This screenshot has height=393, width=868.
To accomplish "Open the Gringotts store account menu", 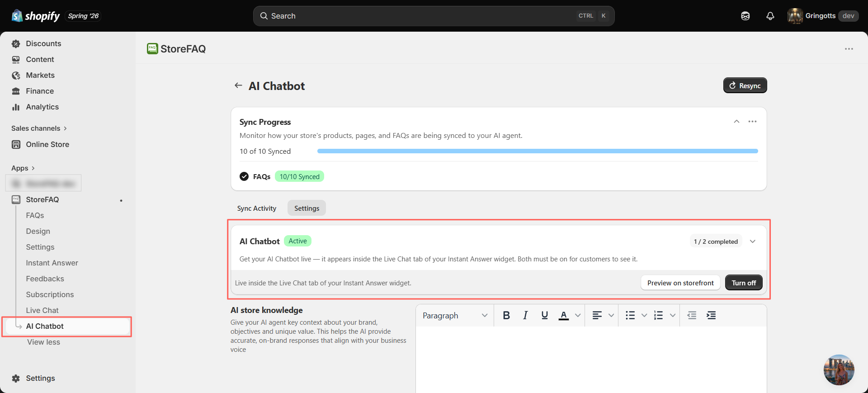I will 823,16.
